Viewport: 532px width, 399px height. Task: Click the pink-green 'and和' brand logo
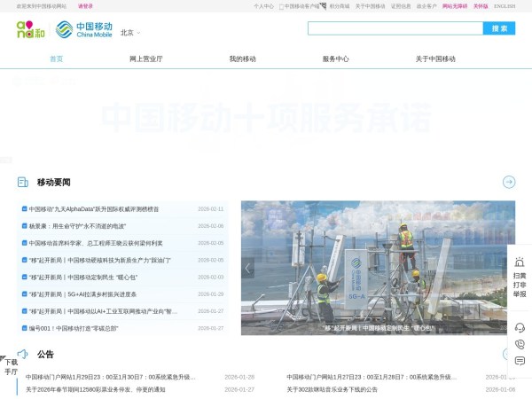coord(30,30)
